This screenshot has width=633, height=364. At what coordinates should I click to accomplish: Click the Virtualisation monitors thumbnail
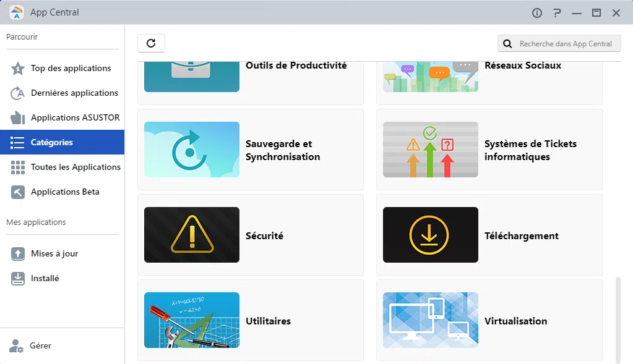[430, 320]
